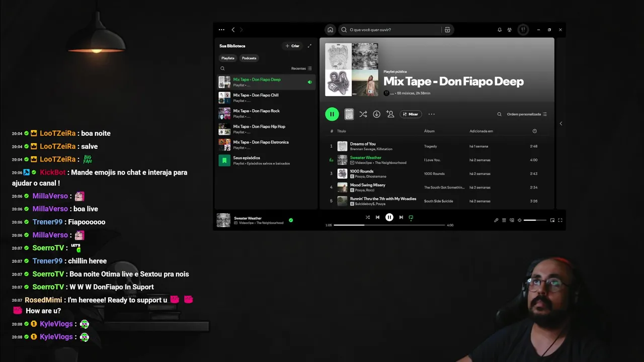Open the Tragedy album link

[x=431, y=146]
